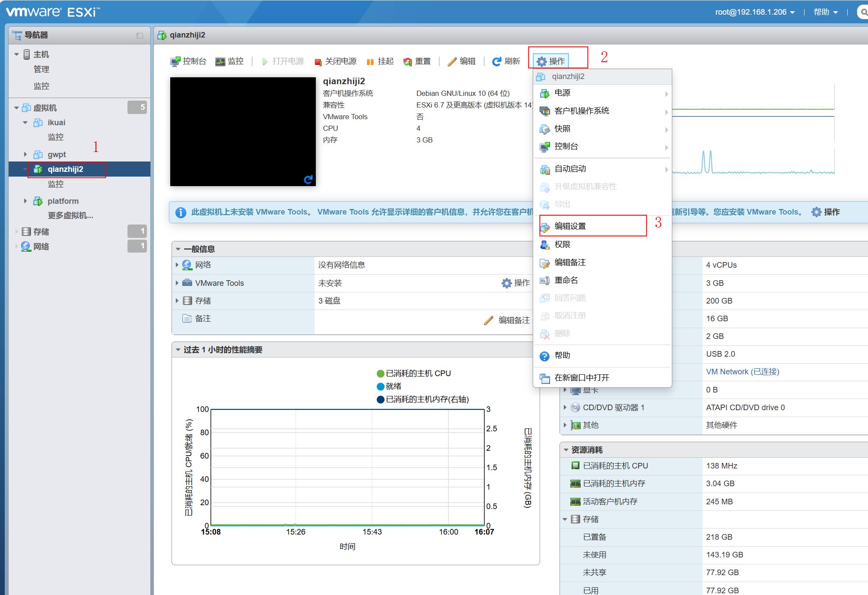Open the root@192.168.1.206 user dropdown

755,12
